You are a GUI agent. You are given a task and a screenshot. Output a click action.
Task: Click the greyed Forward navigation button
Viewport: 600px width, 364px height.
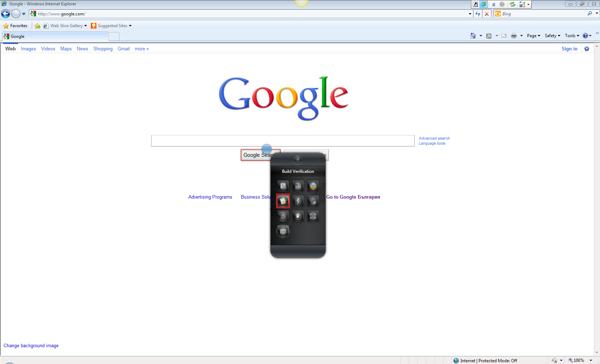tap(16, 14)
